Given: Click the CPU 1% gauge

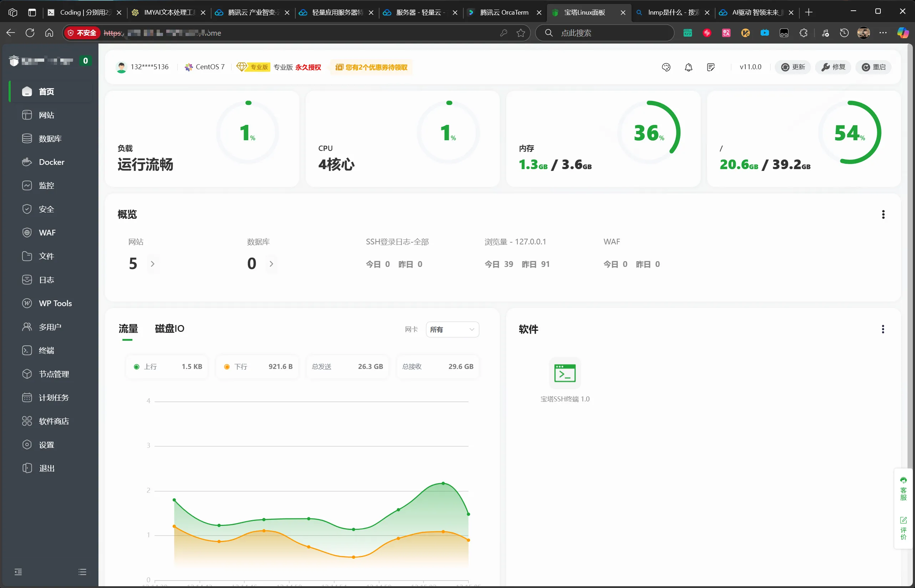Looking at the screenshot, I should 448,132.
